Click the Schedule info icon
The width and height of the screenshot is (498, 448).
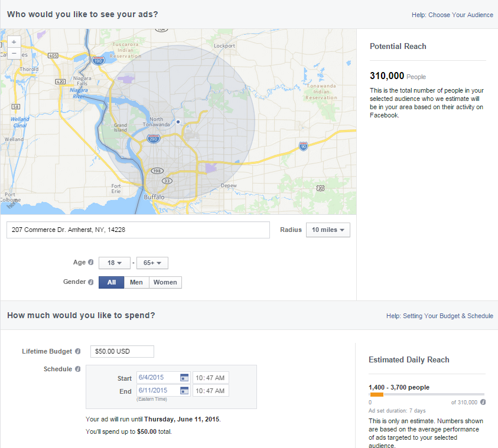[77, 369]
